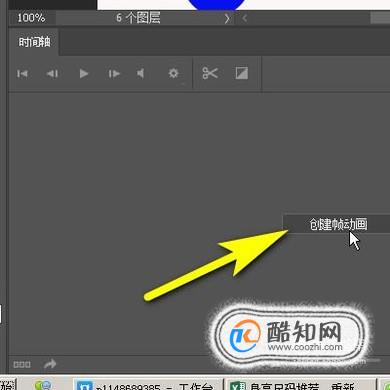Screen dimensions: 390x390
Task: Split at playhead using the scissors icon
Action: pyautogui.click(x=210, y=73)
